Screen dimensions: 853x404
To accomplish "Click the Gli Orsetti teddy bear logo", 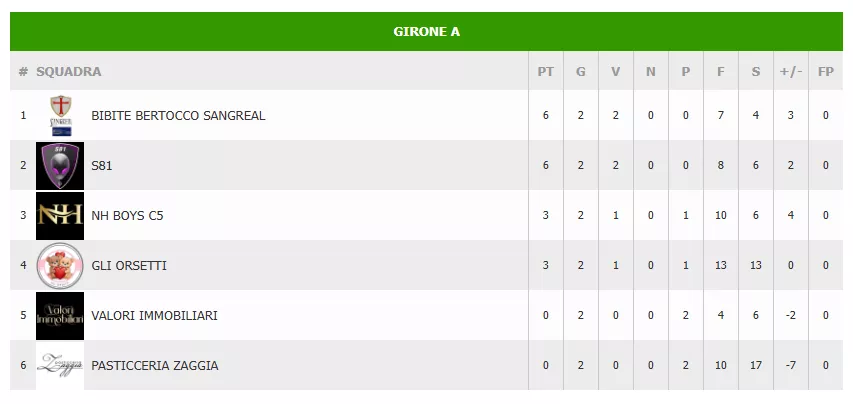I will coord(59,265).
